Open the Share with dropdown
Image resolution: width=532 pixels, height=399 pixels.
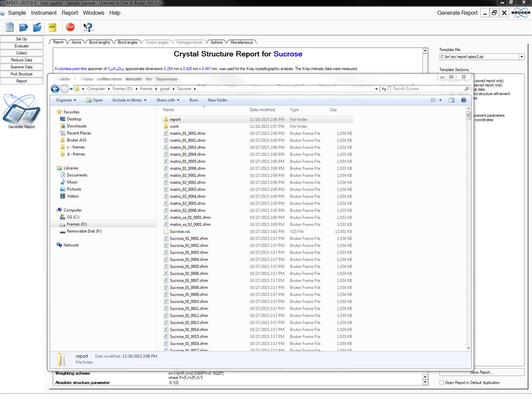point(168,100)
